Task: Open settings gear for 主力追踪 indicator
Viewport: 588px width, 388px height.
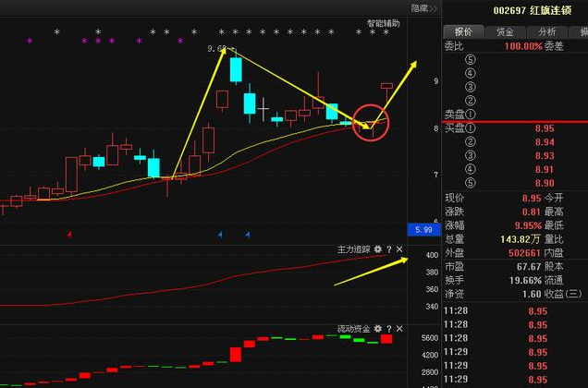Action: pyautogui.click(x=377, y=249)
